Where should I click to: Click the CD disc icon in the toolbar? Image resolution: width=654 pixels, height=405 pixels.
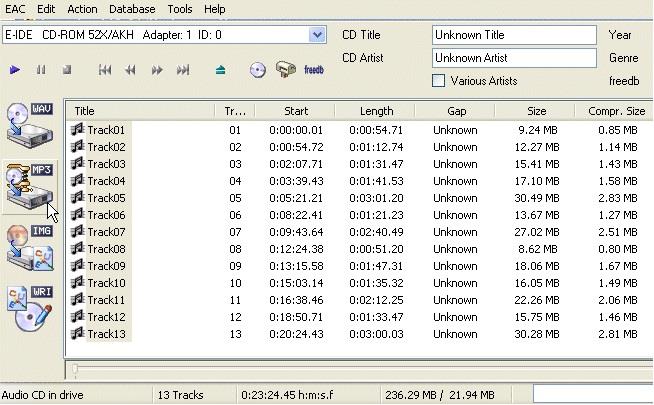(x=258, y=70)
